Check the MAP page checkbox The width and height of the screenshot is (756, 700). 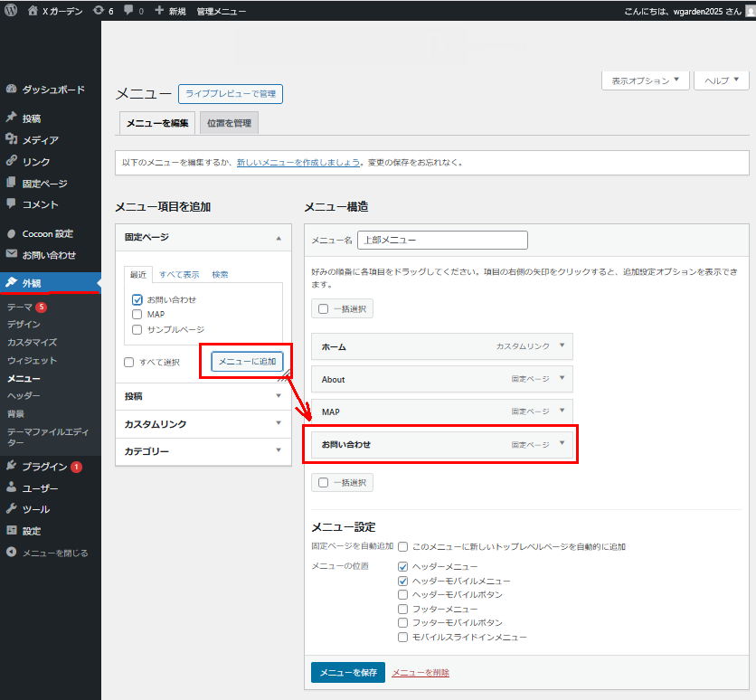(137, 315)
